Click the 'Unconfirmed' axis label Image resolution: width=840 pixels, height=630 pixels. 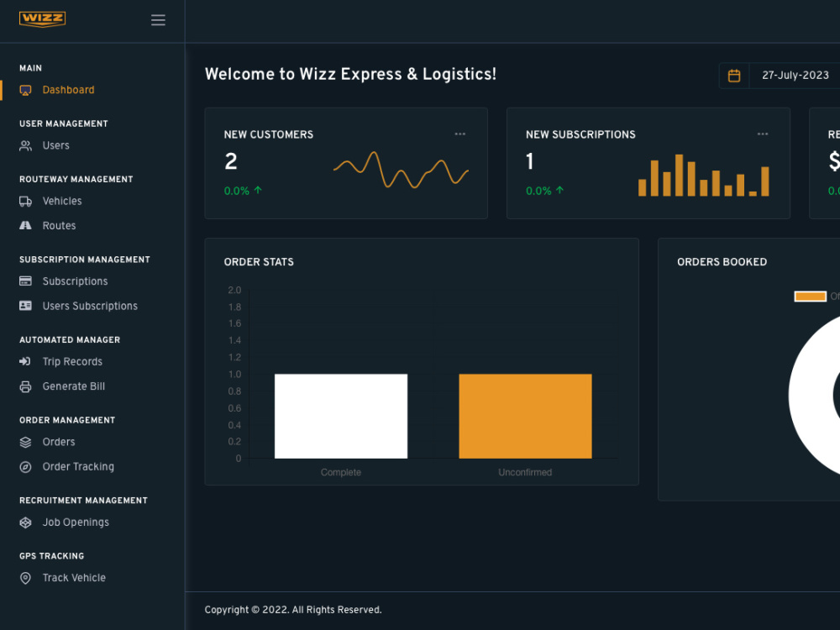click(x=525, y=472)
